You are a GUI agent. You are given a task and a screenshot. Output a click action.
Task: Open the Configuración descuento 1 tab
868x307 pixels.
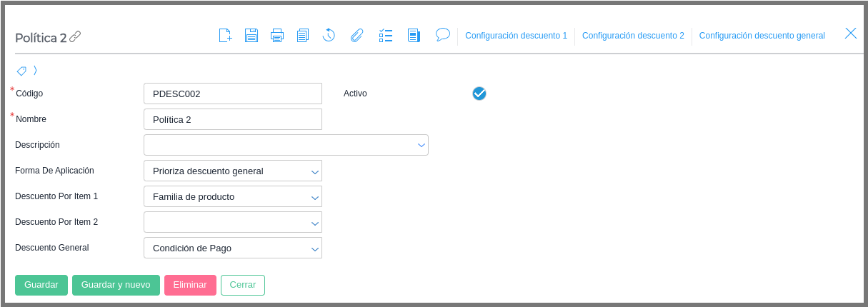[516, 36]
